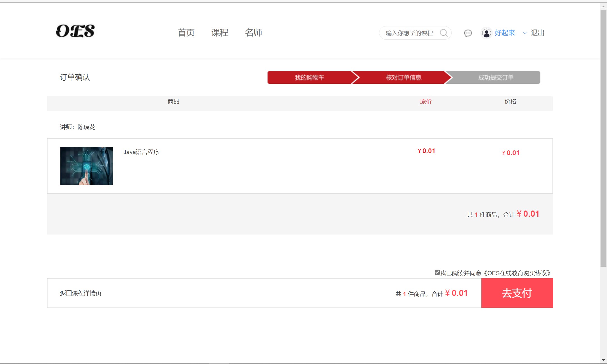Click the search magnifier icon

[x=444, y=33]
